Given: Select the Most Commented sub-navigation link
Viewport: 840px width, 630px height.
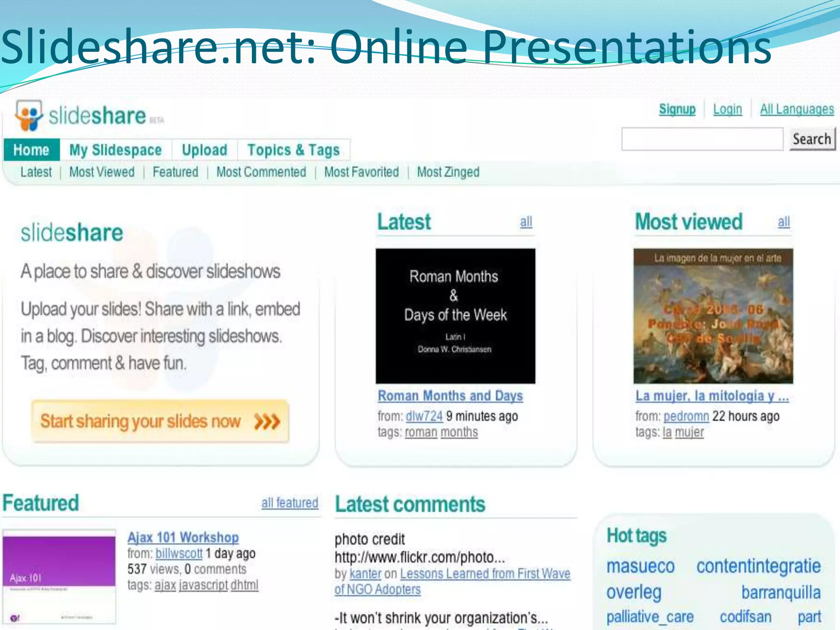Looking at the screenshot, I should point(261,172).
